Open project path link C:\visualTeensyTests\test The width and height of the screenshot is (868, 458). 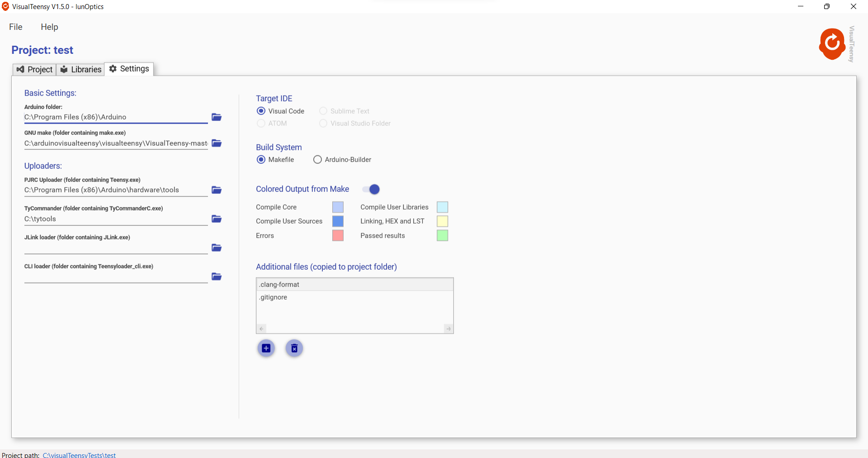coord(79,455)
